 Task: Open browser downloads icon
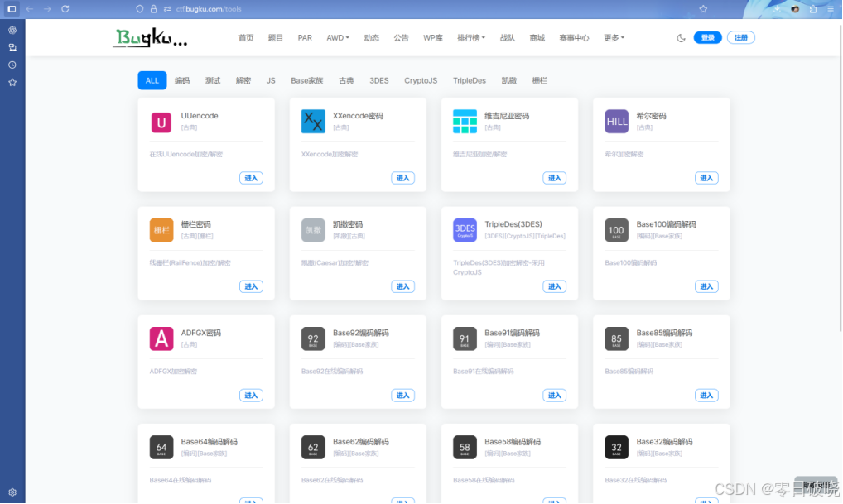[x=777, y=8]
